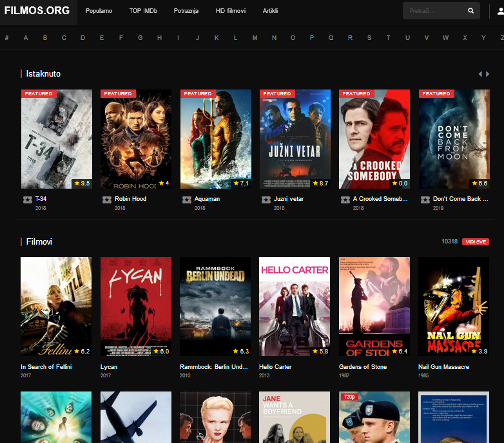Filter movies by letter A
This screenshot has height=443, width=504.
coord(26,38)
